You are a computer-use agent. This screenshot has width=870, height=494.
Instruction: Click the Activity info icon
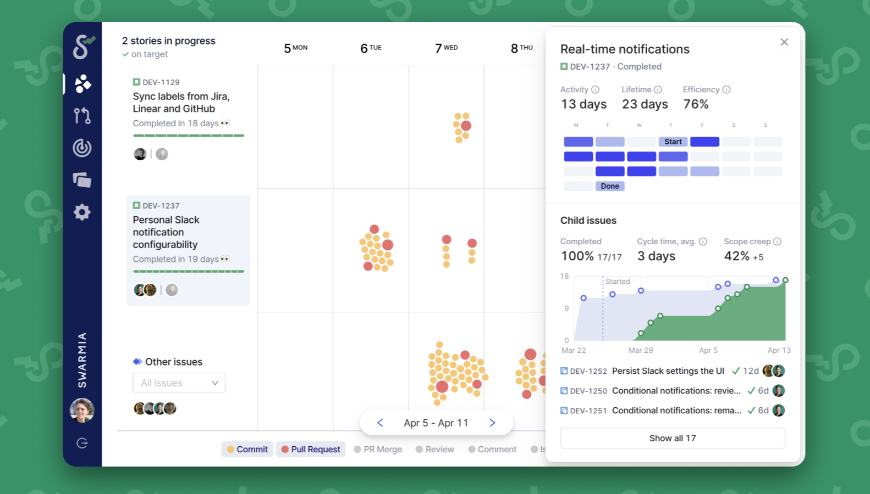click(x=595, y=89)
